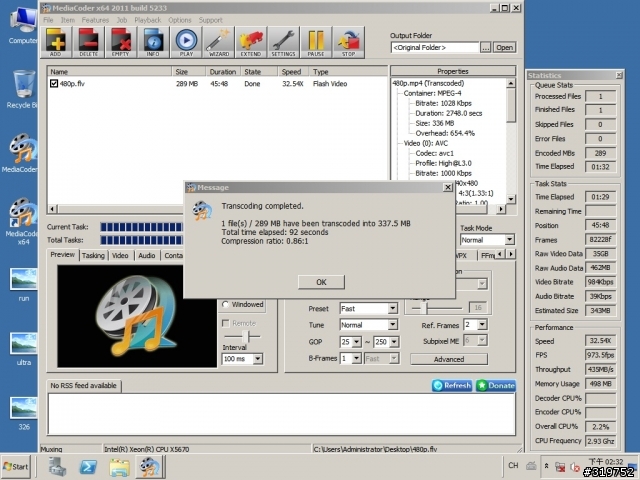This screenshot has width=640, height=480.
Task: Open the Job menu
Action: click(122, 20)
